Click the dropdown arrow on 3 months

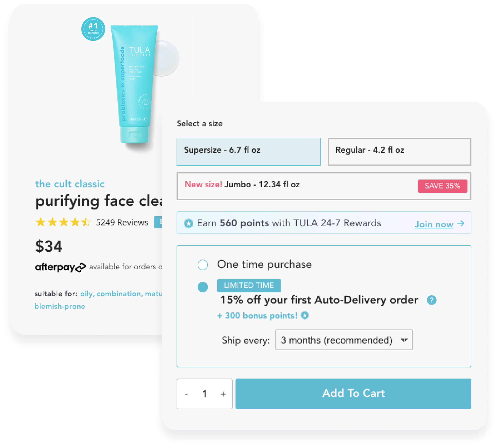pyautogui.click(x=404, y=340)
